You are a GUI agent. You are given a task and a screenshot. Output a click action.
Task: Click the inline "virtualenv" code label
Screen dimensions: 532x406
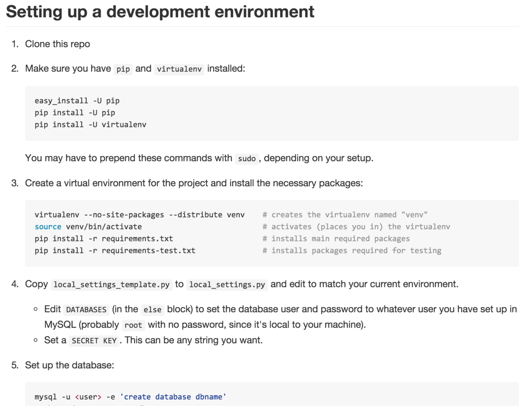(x=179, y=69)
